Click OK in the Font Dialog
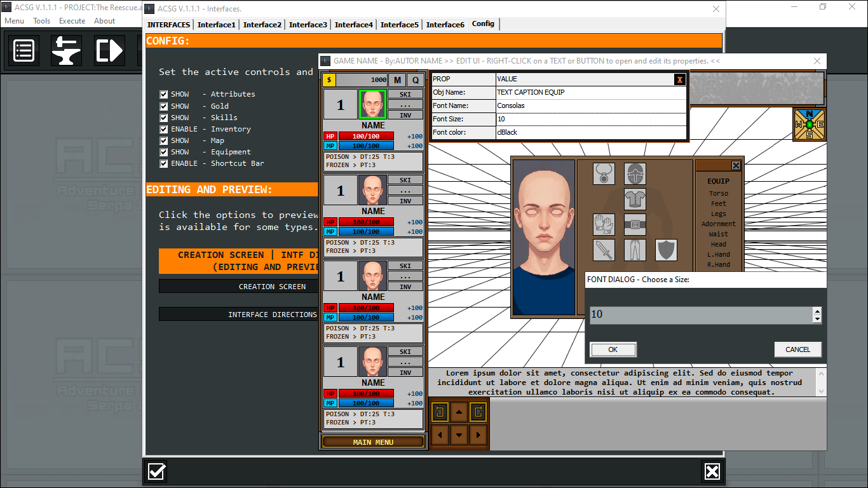The width and height of the screenshot is (868, 488). click(613, 349)
